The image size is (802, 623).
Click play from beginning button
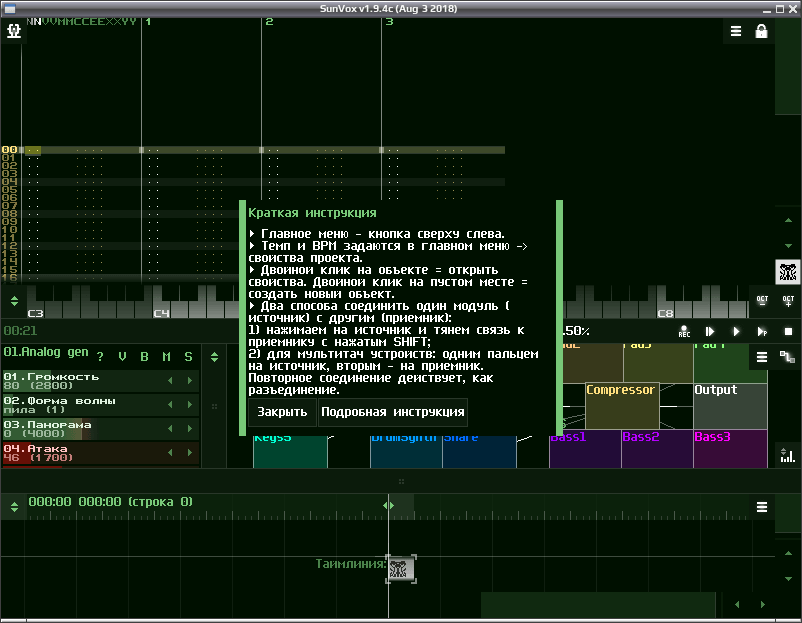pyautogui.click(x=710, y=331)
